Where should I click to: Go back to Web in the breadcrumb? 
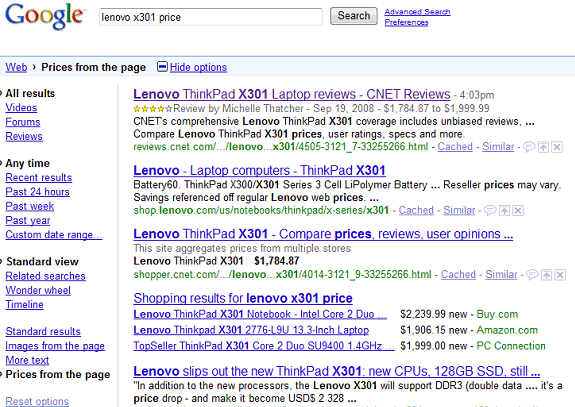point(16,67)
